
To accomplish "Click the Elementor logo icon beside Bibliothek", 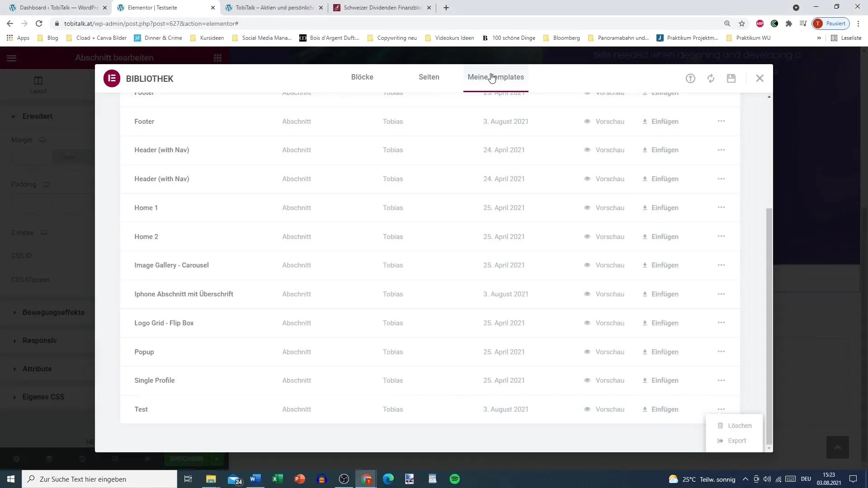I will pos(112,78).
